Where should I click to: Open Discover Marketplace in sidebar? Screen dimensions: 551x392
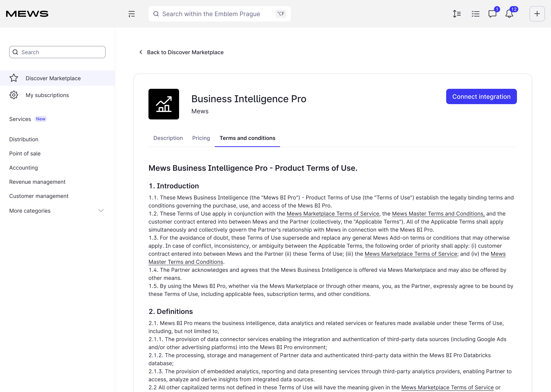coord(57,78)
